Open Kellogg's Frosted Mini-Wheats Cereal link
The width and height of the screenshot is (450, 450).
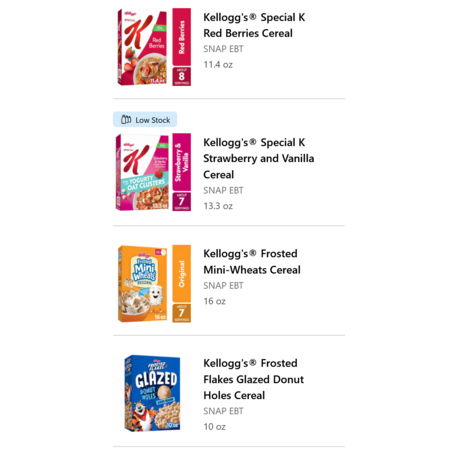tap(252, 262)
